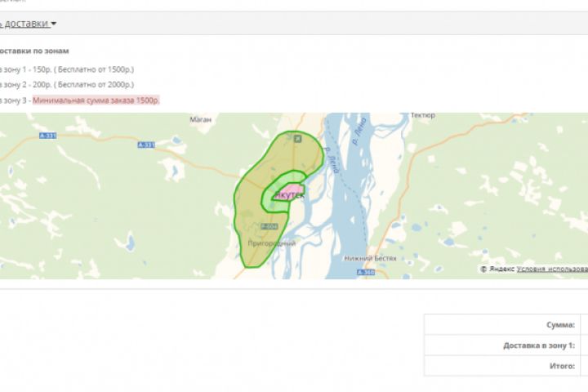This screenshot has width=588, height=392.
Task: Click the доставки caret arrow
Action: pos(54,24)
